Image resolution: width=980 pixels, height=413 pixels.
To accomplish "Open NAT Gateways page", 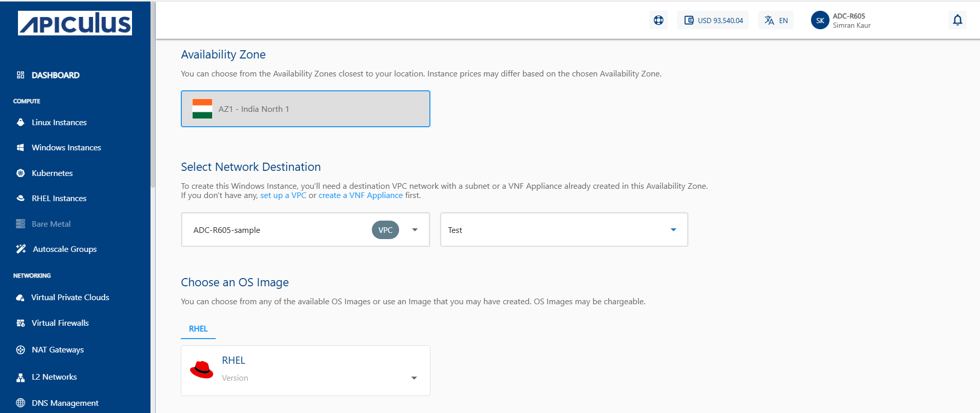I will click(x=58, y=349).
